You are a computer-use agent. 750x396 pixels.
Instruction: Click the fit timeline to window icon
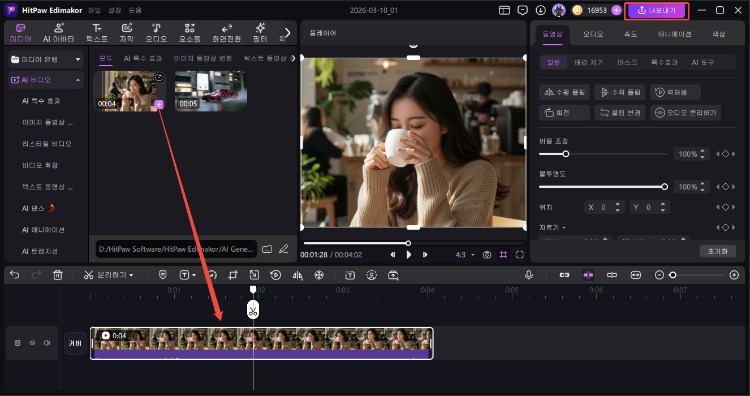coord(636,275)
